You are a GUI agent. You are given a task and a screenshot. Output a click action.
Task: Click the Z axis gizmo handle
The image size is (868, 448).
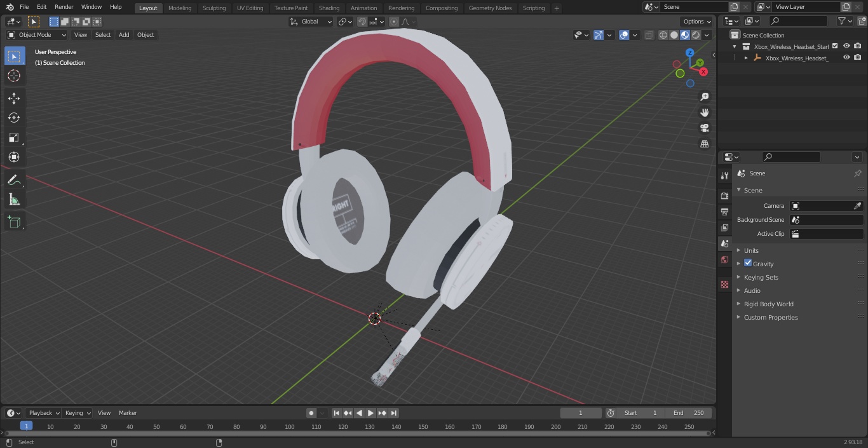pyautogui.click(x=689, y=53)
